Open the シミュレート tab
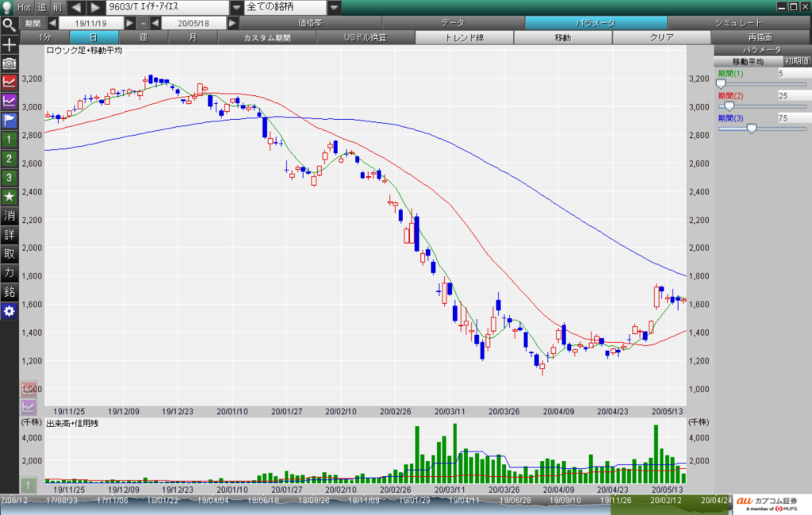This screenshot has height=515, width=812. click(x=737, y=23)
